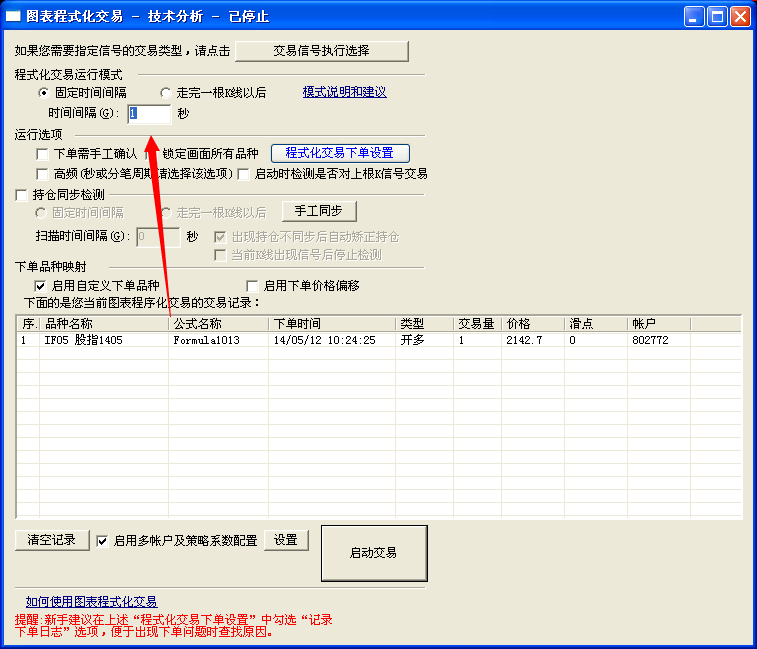Click the 设置 button
The image size is (757, 649).
point(286,540)
